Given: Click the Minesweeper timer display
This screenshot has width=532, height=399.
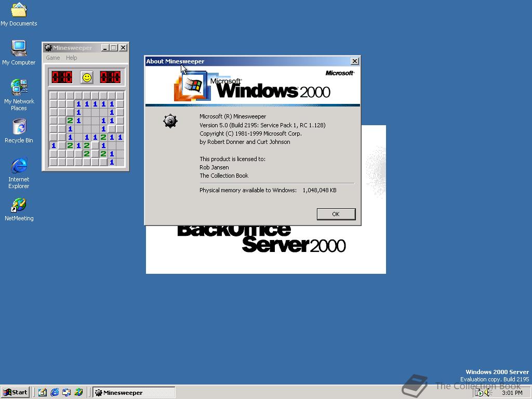Looking at the screenshot, I should pyautogui.click(x=110, y=77).
